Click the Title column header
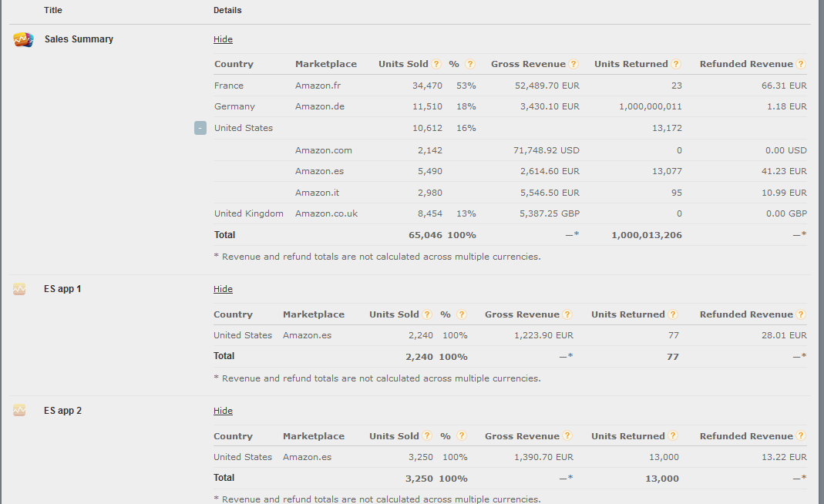This screenshot has width=824, height=504. [x=53, y=11]
